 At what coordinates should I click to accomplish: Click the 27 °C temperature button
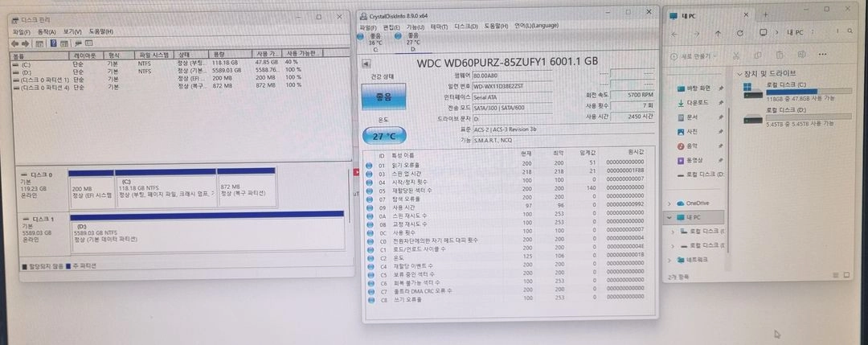tap(384, 136)
